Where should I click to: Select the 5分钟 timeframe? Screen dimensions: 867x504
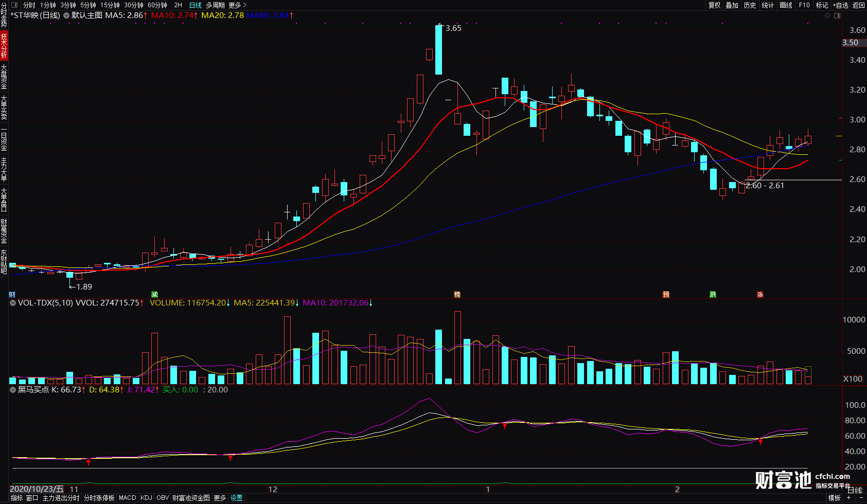click(88, 5)
